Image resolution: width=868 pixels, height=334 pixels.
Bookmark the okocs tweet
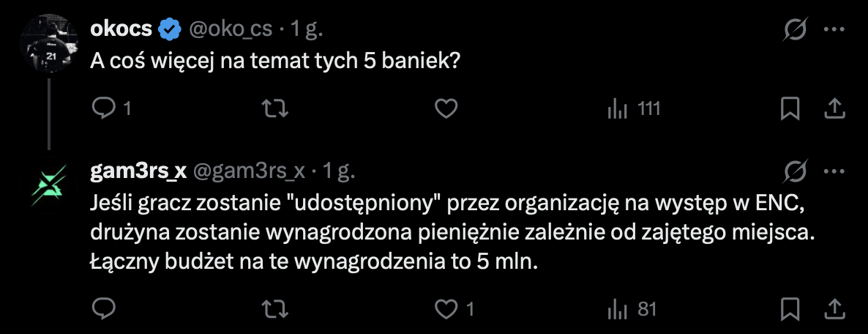(789, 109)
